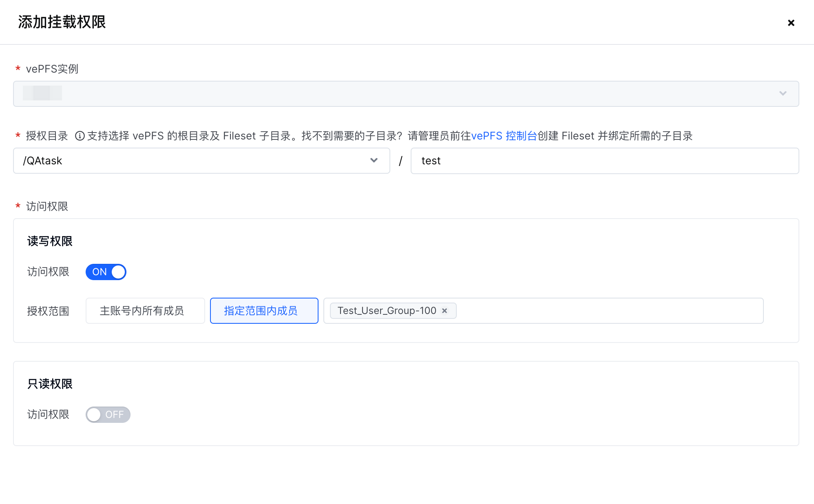The width and height of the screenshot is (814, 504).
Task: Click the info icon beside 授权目录
Action: coord(80,136)
